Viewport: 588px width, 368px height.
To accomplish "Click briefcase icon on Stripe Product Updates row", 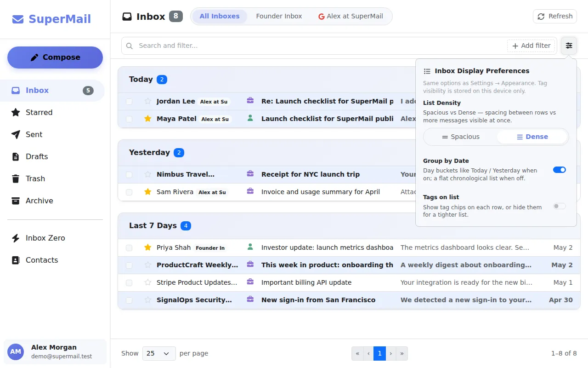I will click(x=250, y=282).
